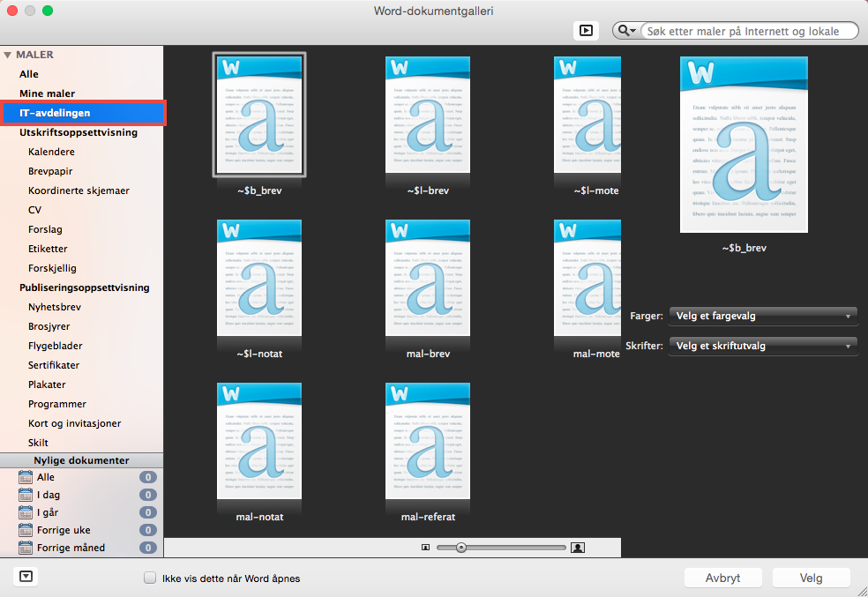Image resolution: width=868 pixels, height=597 pixels.
Task: Select the ~$l-mote template thumbnail
Action: [x=587, y=115]
